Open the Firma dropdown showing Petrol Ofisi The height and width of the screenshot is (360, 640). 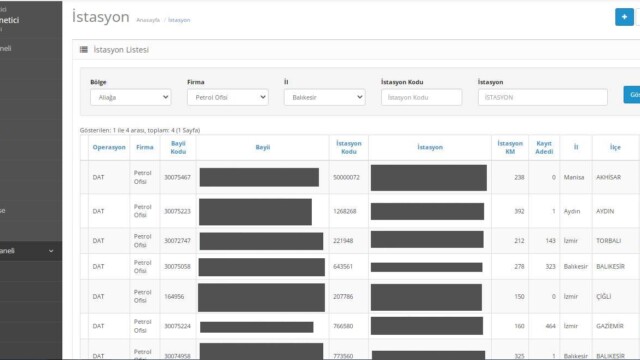[228, 98]
